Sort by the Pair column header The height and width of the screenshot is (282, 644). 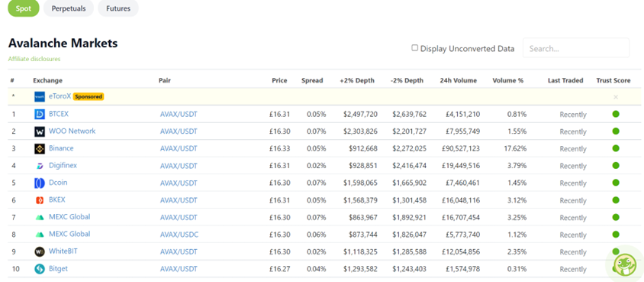click(164, 80)
